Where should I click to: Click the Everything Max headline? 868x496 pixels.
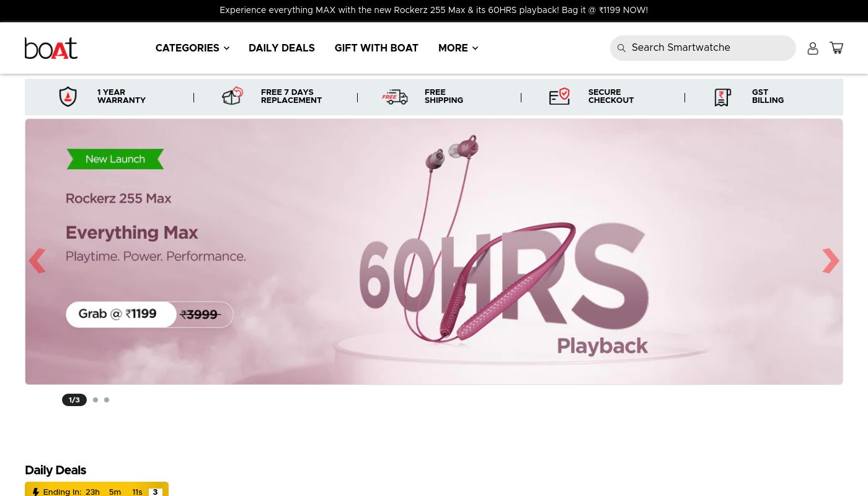(x=132, y=233)
